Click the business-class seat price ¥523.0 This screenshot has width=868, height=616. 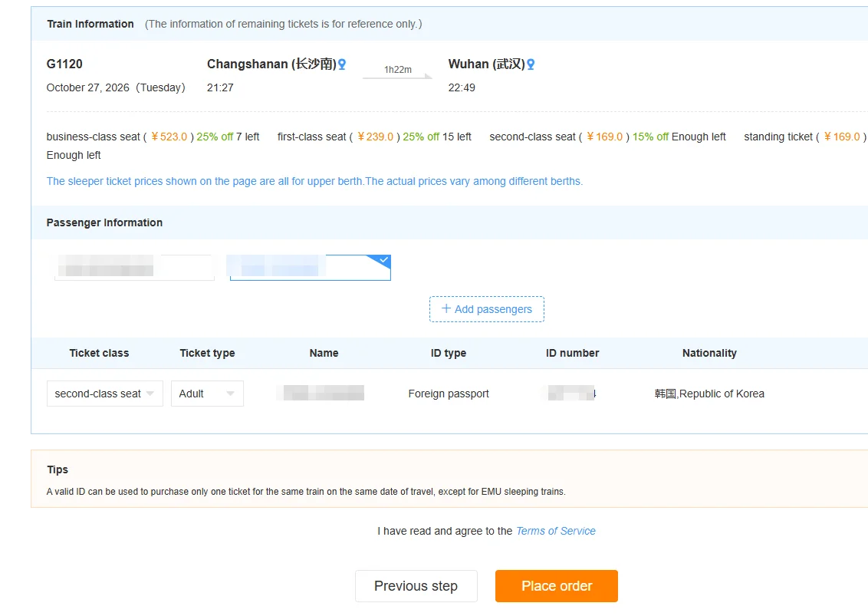click(x=169, y=137)
